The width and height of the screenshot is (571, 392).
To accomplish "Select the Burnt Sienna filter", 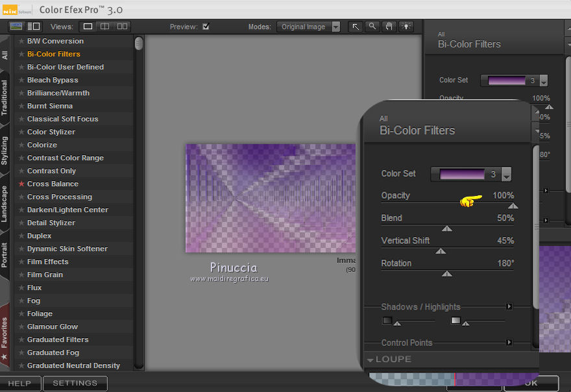I will coord(50,106).
